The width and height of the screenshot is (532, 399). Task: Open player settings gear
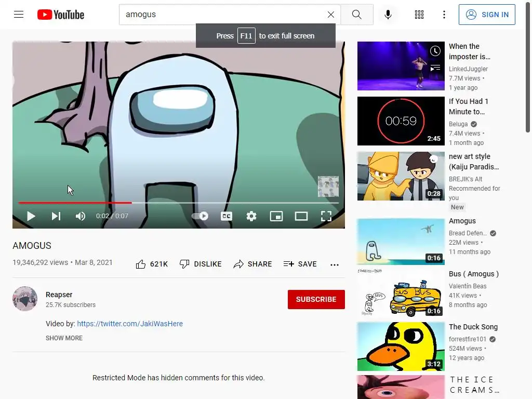click(251, 216)
